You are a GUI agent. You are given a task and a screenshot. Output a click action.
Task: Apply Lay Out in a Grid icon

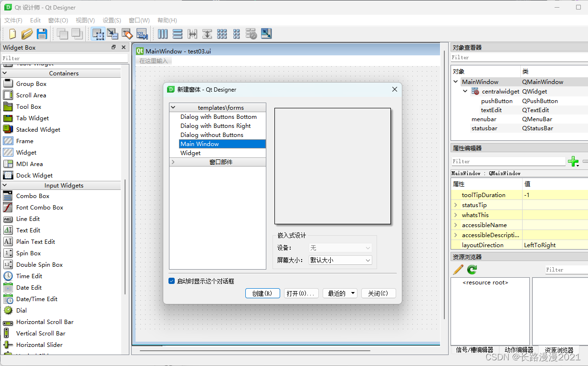click(222, 34)
